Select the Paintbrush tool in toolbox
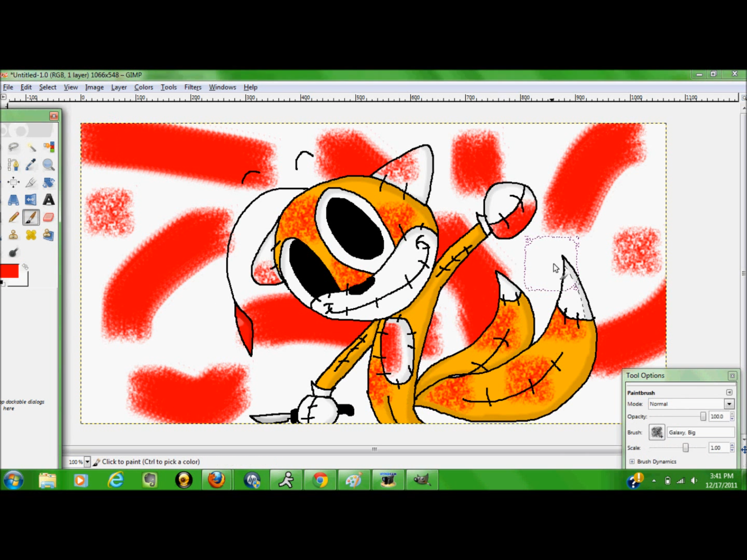 click(31, 218)
